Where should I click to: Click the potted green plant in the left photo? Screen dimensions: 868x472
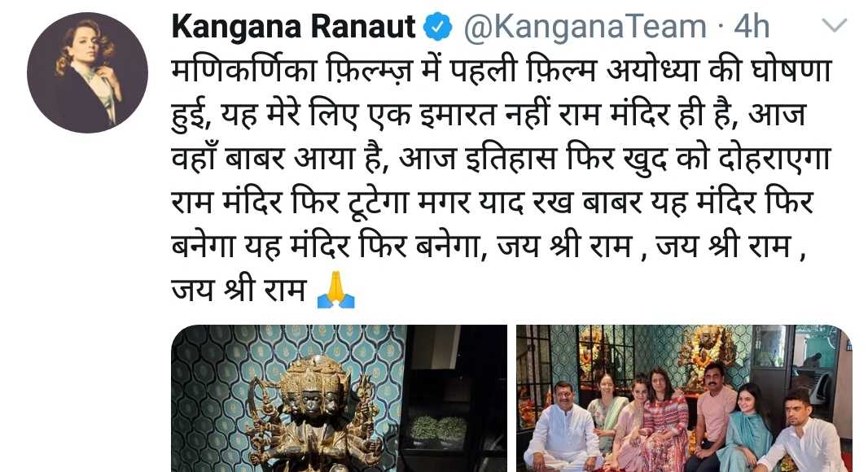coord(439,430)
